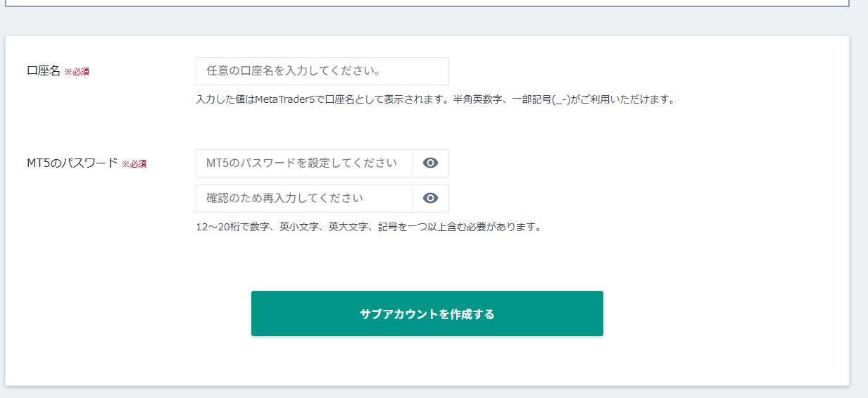Image resolution: width=868 pixels, height=398 pixels.
Task: Click the ※必須 marker beside MT5のパスワード
Action: pyautogui.click(x=134, y=164)
